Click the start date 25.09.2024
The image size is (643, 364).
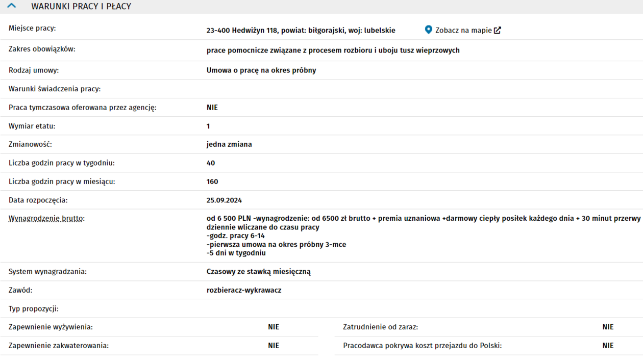224,200
